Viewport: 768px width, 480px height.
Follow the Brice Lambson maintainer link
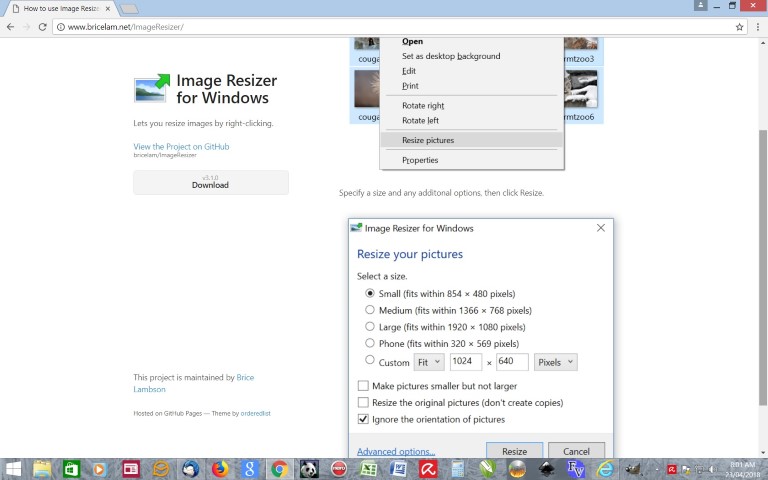coord(193,383)
